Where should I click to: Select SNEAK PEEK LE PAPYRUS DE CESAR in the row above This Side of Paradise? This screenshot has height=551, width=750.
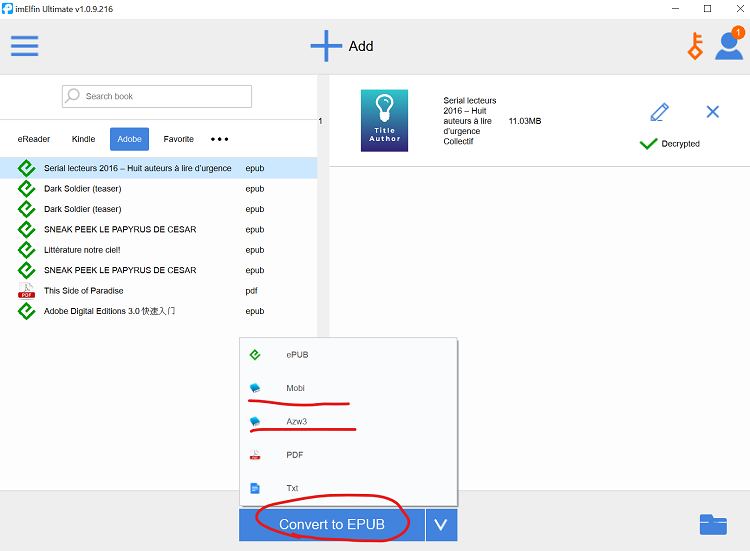coord(158,270)
